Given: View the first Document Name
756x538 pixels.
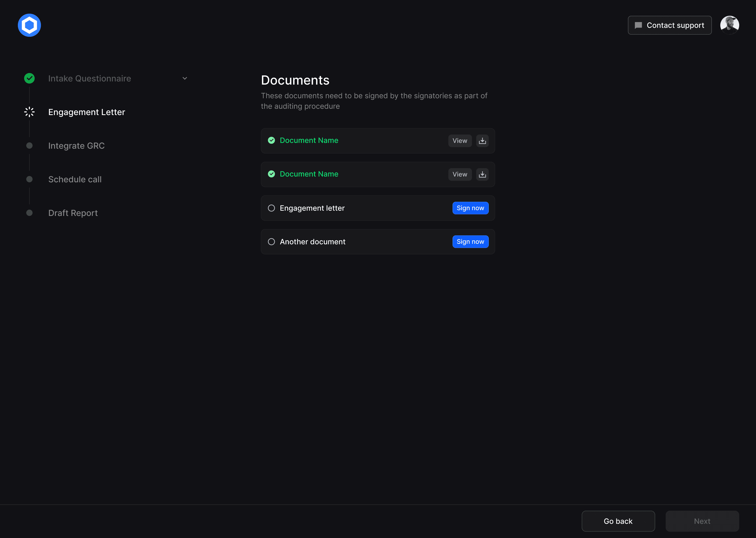Looking at the screenshot, I should click(460, 141).
